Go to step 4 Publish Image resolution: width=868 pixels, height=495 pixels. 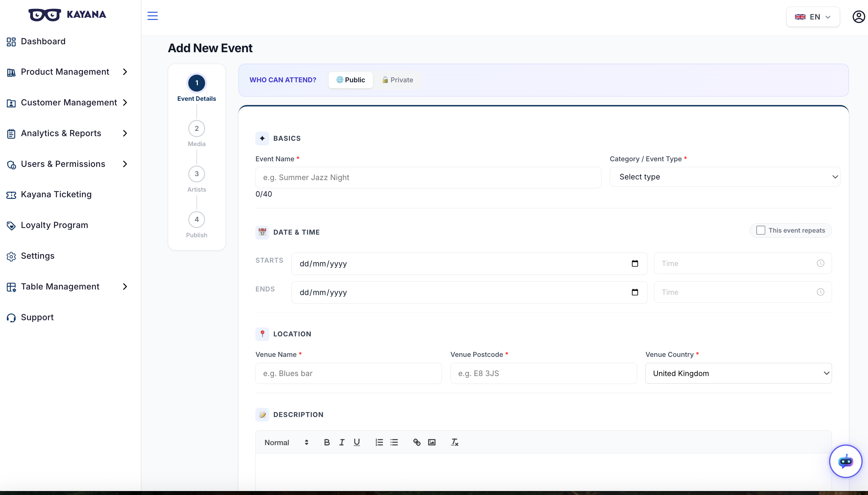[x=197, y=220]
